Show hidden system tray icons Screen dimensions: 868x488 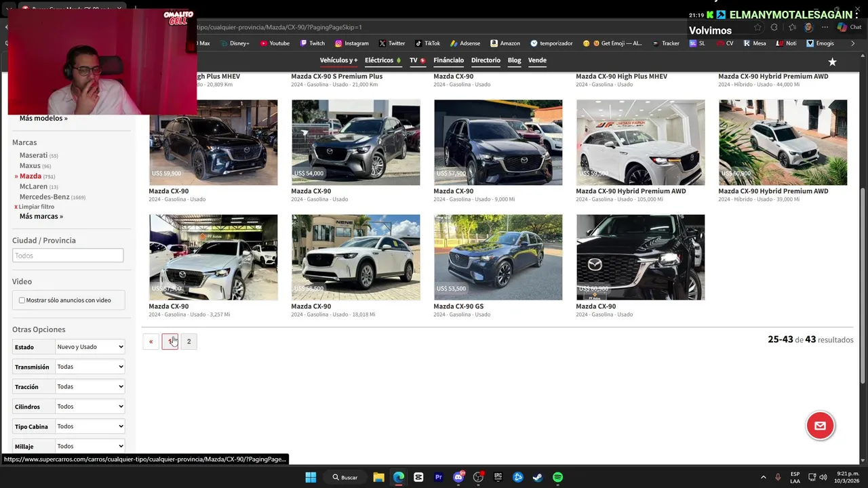(x=763, y=477)
